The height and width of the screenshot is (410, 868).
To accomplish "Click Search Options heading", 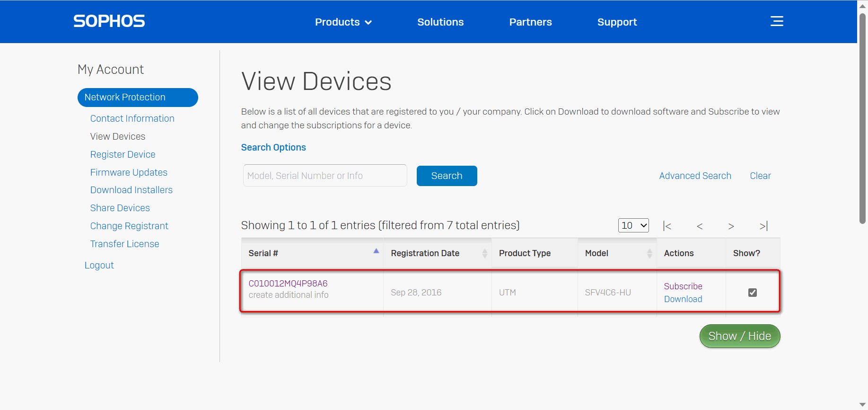I will click(273, 147).
